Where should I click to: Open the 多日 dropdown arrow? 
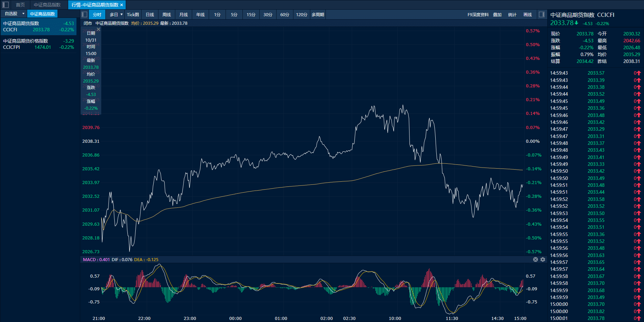pyautogui.click(x=122, y=14)
